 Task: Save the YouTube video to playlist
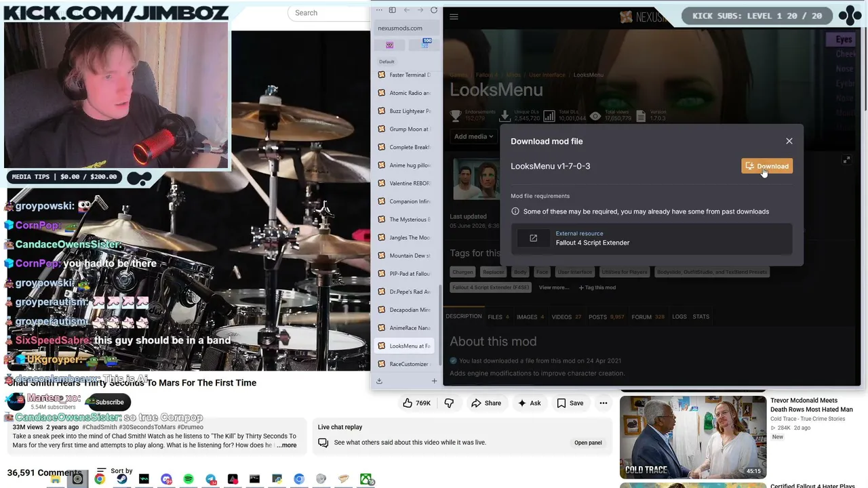coord(570,403)
